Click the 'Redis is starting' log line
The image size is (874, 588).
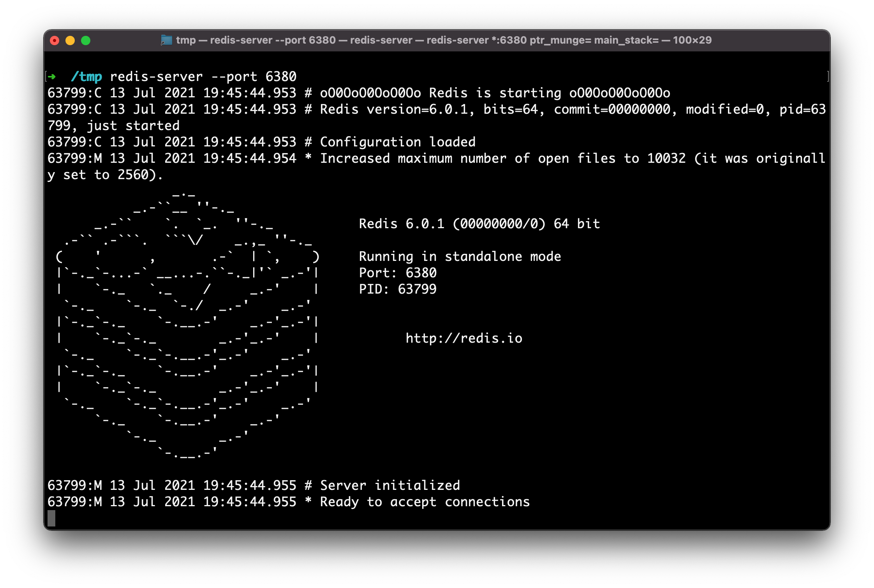click(x=495, y=93)
